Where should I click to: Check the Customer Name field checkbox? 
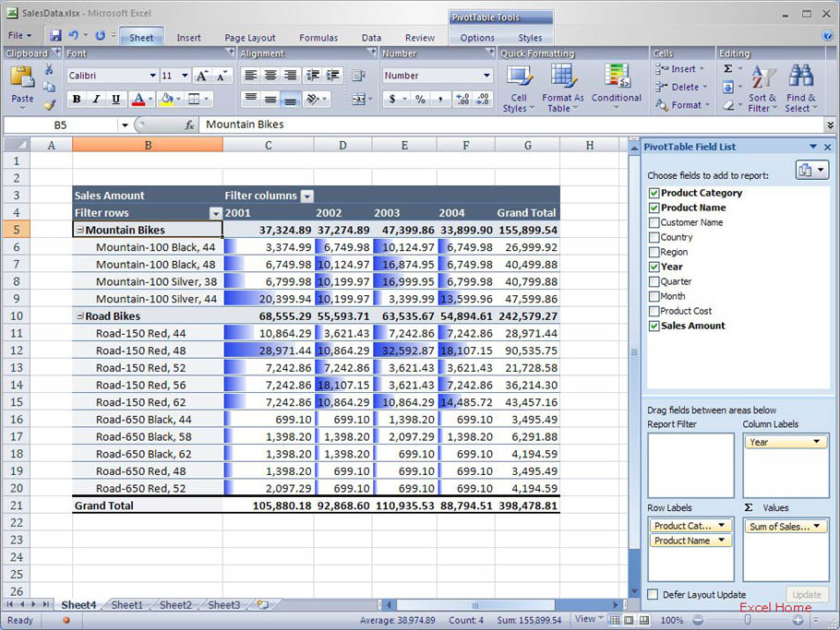654,222
